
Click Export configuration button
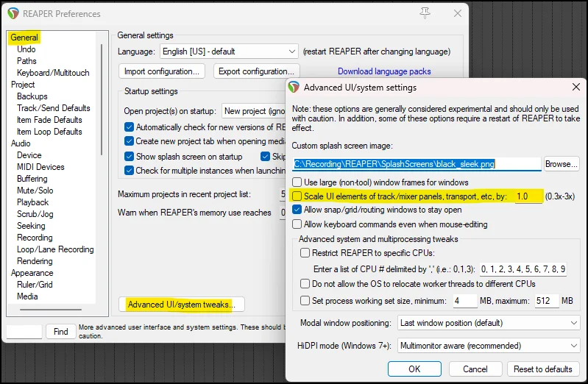pos(257,71)
